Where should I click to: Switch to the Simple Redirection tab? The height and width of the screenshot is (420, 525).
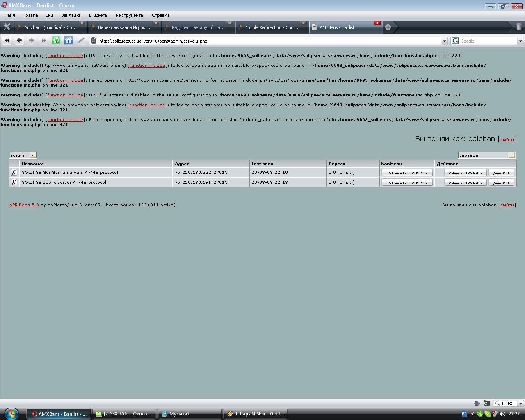pos(272,27)
